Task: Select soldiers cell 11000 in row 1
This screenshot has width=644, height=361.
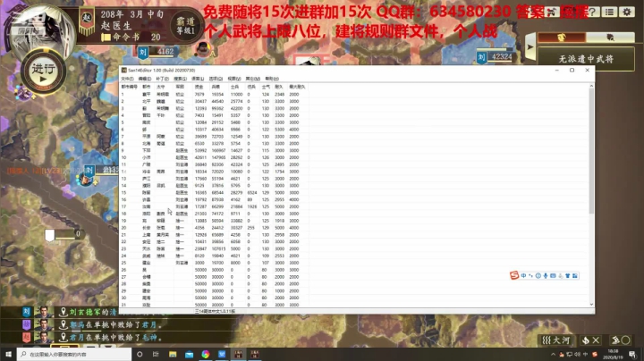Action: pos(236,95)
